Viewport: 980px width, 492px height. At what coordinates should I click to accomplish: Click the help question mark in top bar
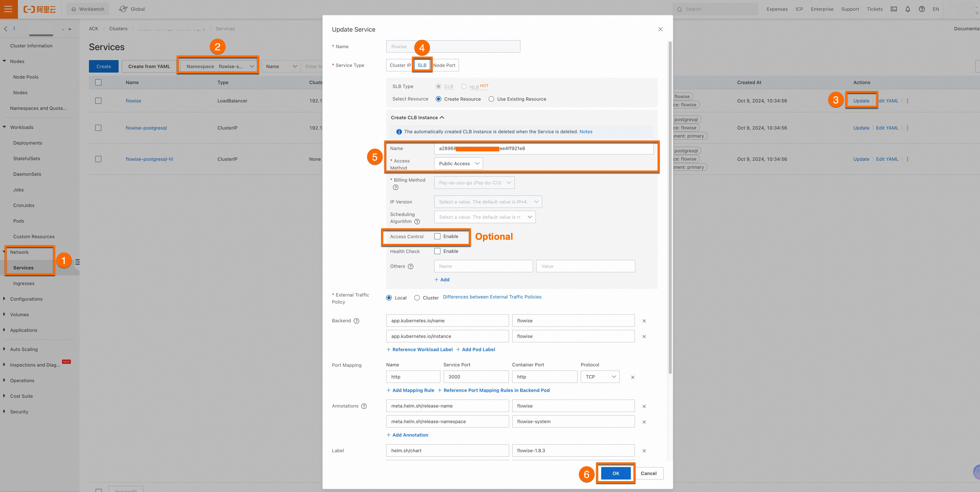[922, 9]
